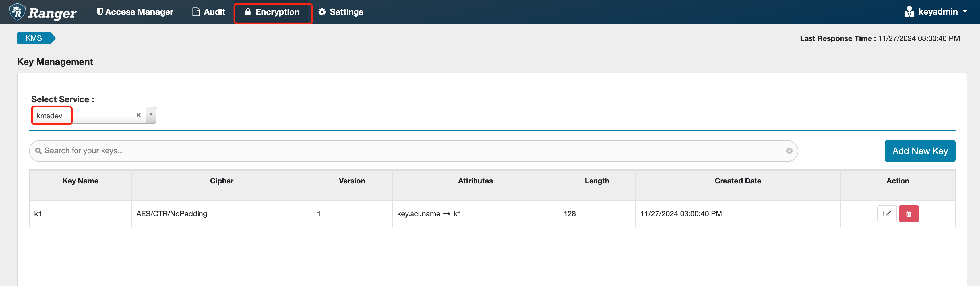Screen dimensions: 980x286
Task: Click the kmsdev service value
Action: pyautogui.click(x=49, y=116)
